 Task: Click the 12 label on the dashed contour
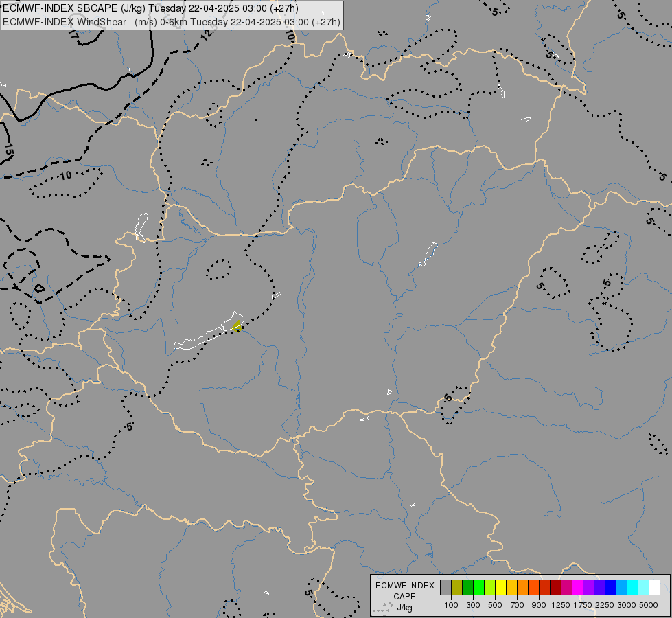[207, 34]
